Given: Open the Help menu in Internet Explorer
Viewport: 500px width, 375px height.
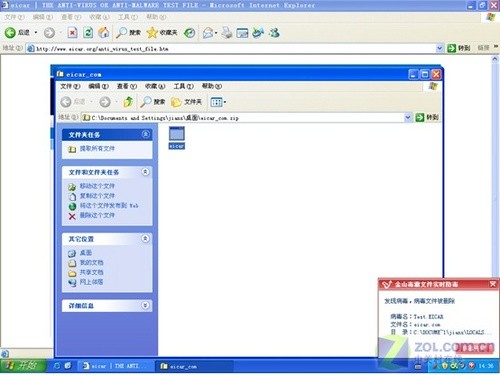Looking at the screenshot, I should click(x=156, y=17).
